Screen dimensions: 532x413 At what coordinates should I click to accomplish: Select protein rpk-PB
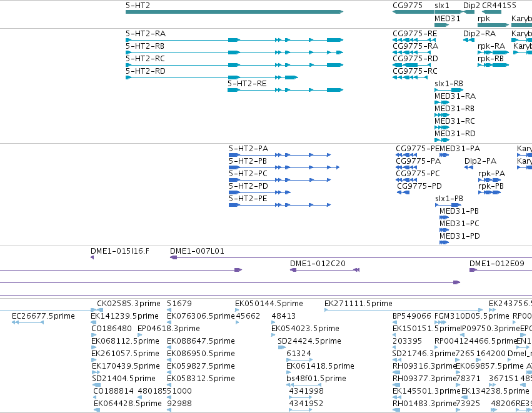[x=489, y=192]
